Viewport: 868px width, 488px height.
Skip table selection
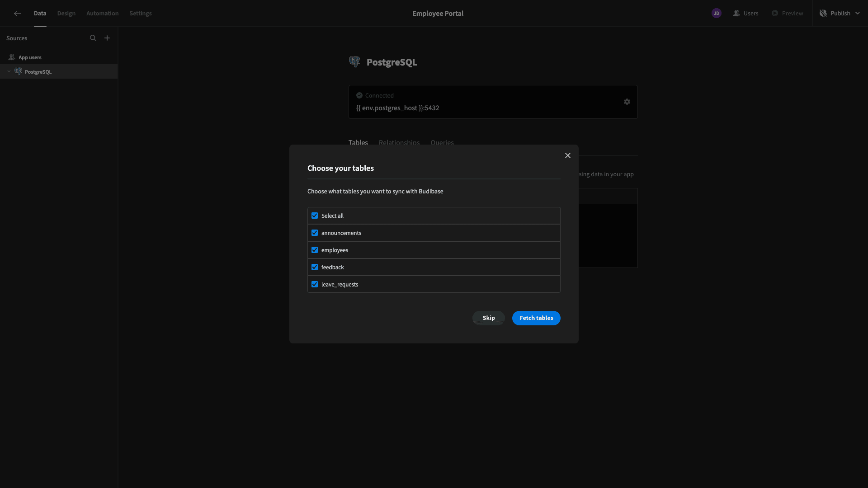point(489,318)
